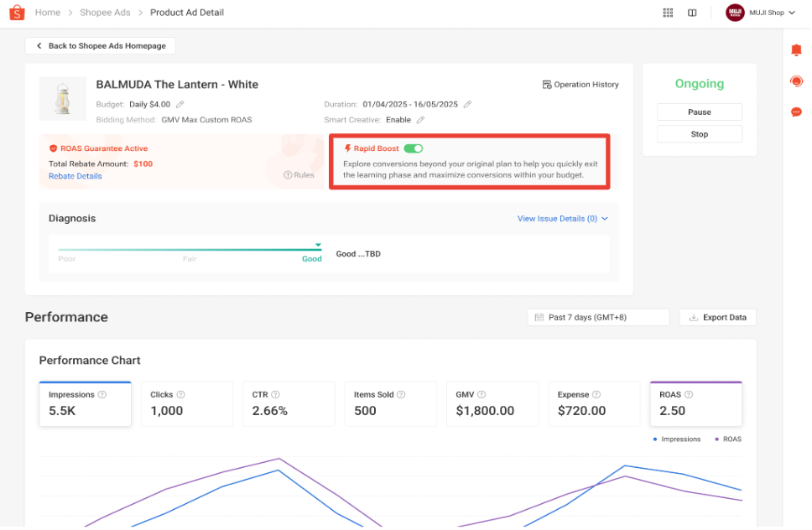Click the Export Data download icon

click(x=694, y=317)
